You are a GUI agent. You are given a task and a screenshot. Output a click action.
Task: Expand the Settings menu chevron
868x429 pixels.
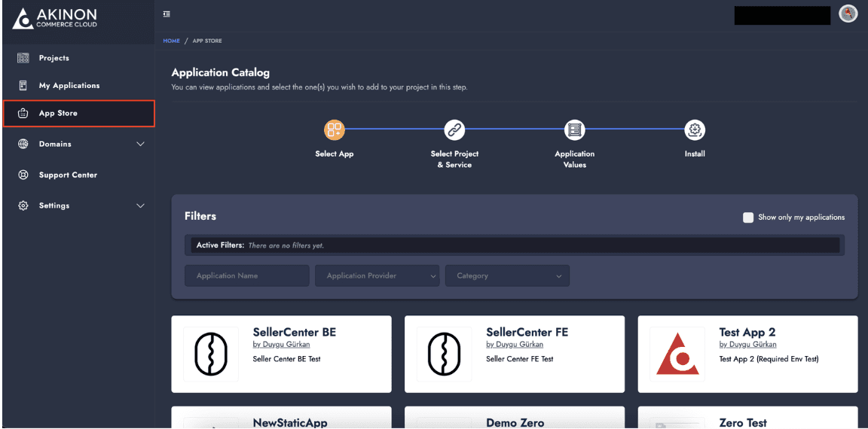point(141,205)
